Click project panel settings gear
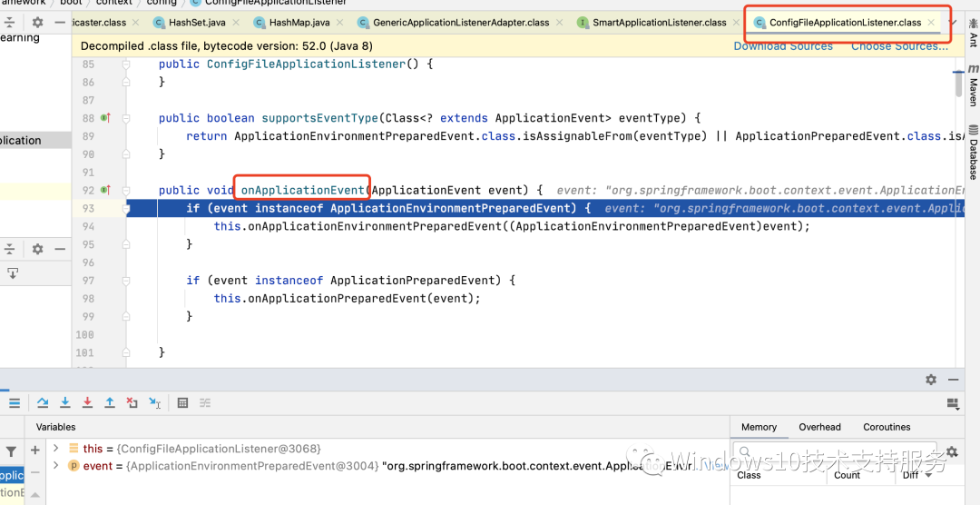 pos(37,23)
